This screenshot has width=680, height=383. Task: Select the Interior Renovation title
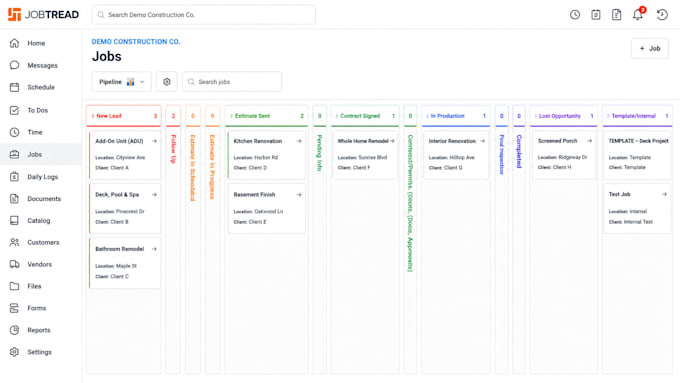(x=452, y=141)
